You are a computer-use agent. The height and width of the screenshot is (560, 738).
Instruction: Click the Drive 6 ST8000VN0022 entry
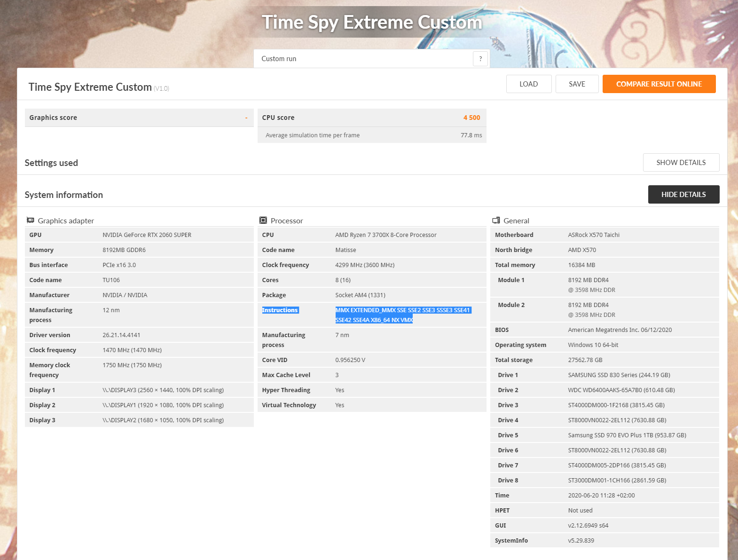tap(617, 450)
